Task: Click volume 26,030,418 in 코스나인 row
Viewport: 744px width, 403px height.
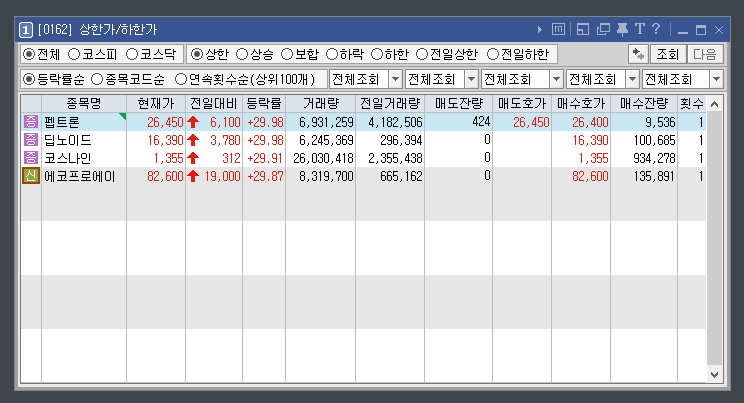Action: (x=323, y=159)
